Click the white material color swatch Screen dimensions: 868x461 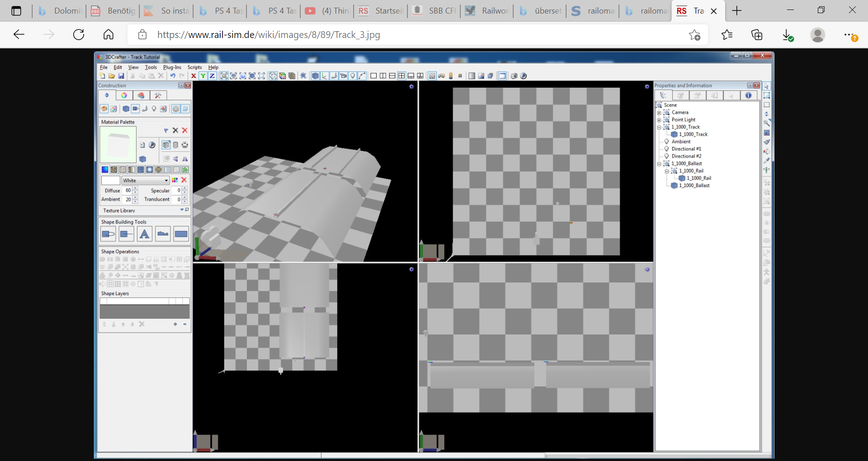pos(110,180)
